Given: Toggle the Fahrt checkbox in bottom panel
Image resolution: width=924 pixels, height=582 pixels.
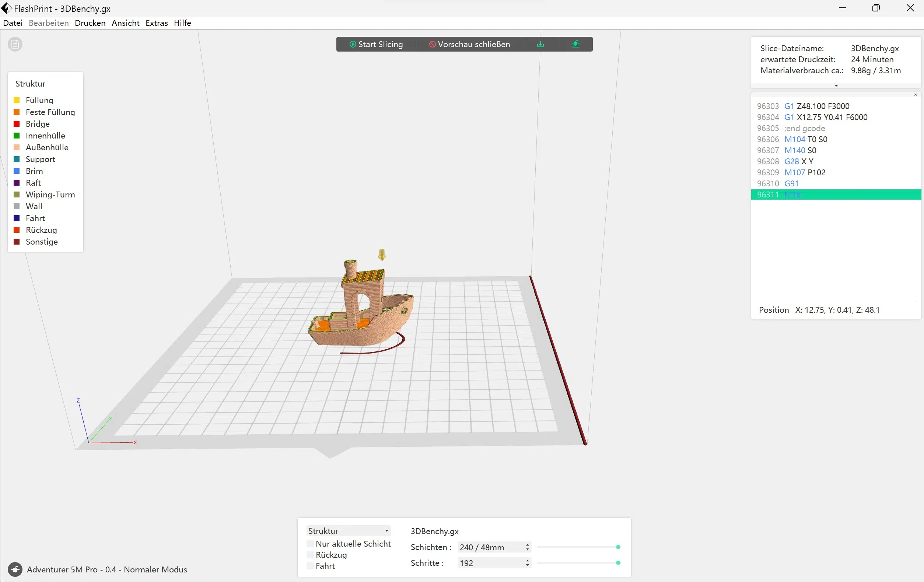Looking at the screenshot, I should tap(311, 566).
